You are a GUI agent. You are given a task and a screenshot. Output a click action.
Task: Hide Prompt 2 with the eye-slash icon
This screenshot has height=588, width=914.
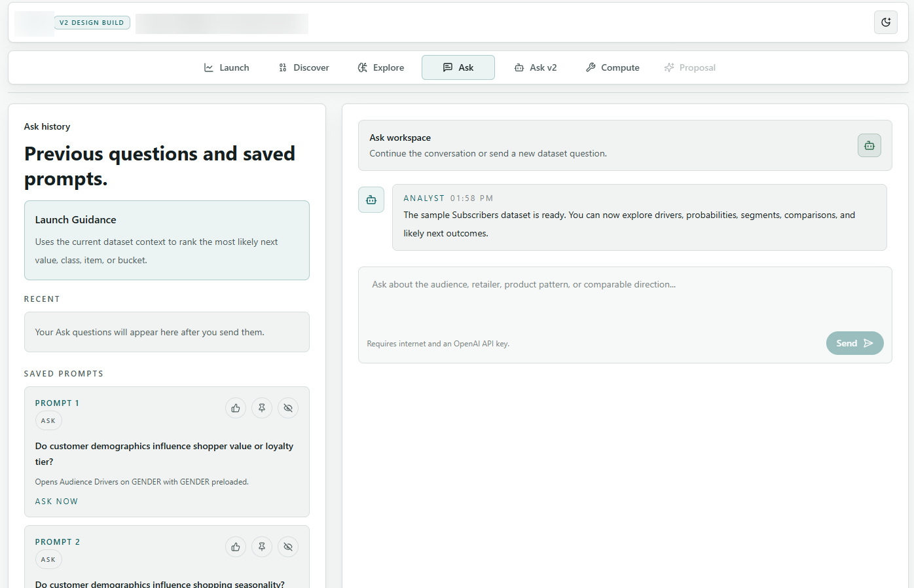(x=288, y=547)
